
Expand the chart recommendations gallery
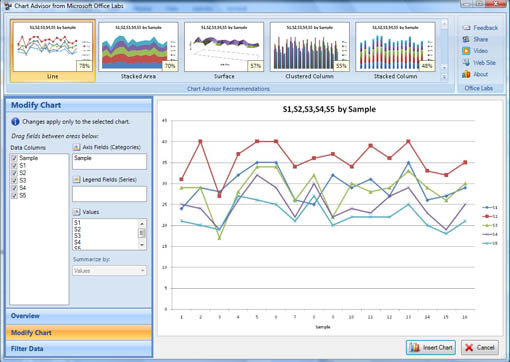click(444, 77)
